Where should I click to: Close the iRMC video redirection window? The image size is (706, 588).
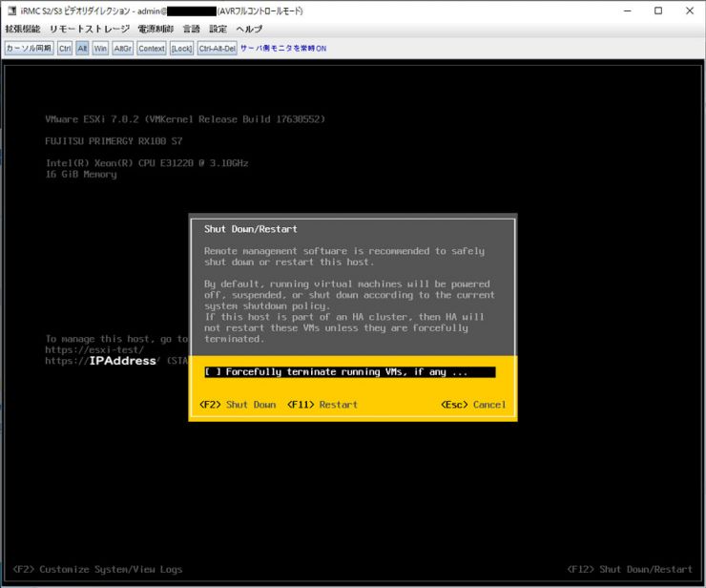pos(690,10)
